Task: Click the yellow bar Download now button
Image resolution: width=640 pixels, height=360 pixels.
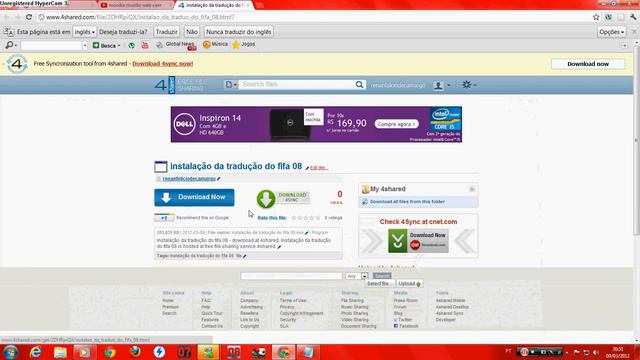Action: point(588,64)
